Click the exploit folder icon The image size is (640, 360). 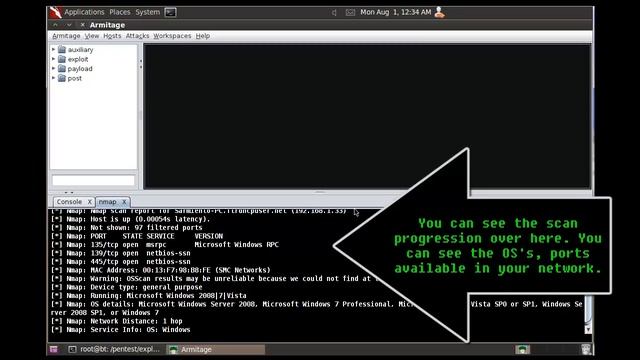coord(62,59)
